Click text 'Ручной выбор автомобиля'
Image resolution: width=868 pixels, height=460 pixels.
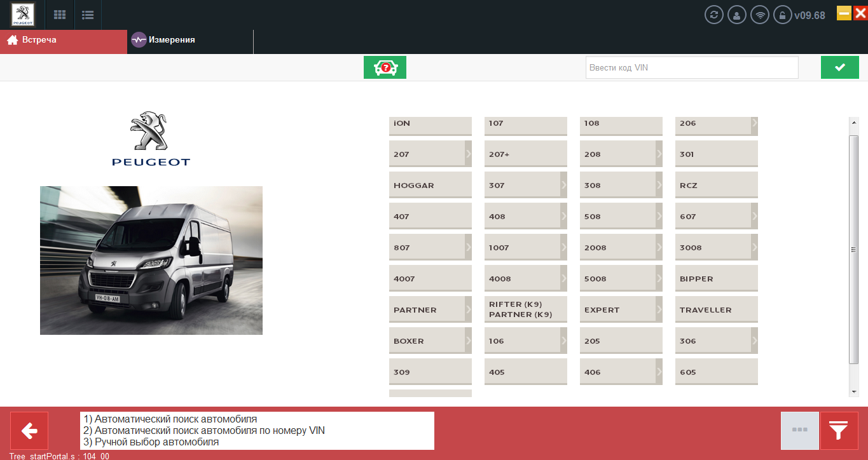[156, 442]
